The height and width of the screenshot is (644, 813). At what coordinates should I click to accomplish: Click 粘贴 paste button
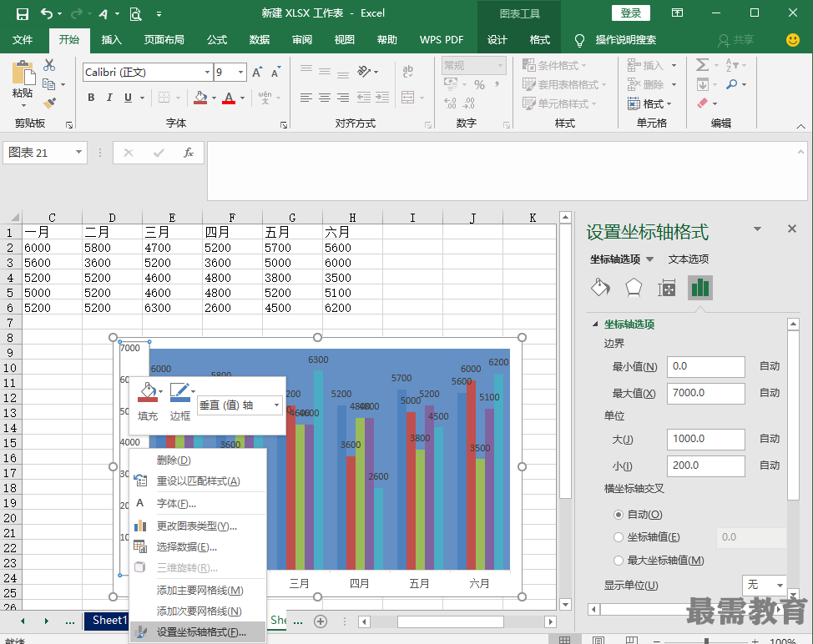(23, 83)
